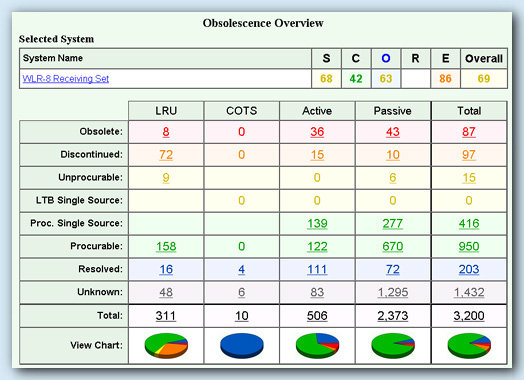View the COTS pie chart

(x=242, y=346)
